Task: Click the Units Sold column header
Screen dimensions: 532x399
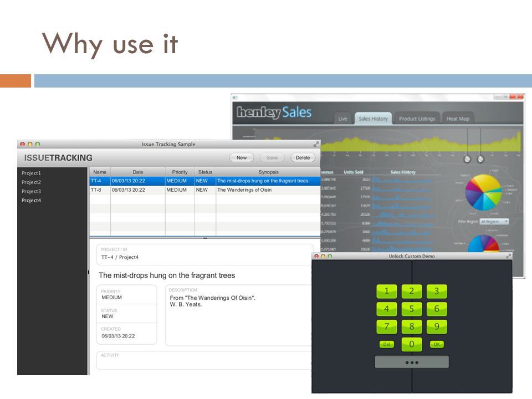Action: pos(353,172)
